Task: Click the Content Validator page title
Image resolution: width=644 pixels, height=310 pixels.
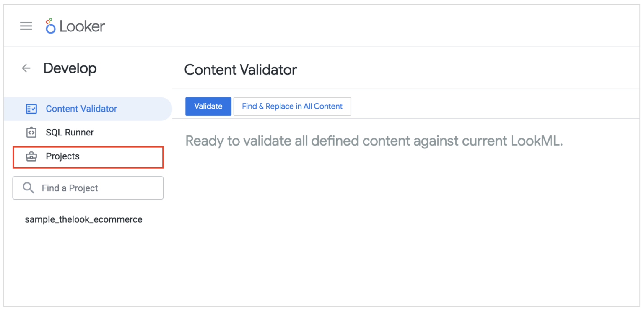Action: [240, 70]
